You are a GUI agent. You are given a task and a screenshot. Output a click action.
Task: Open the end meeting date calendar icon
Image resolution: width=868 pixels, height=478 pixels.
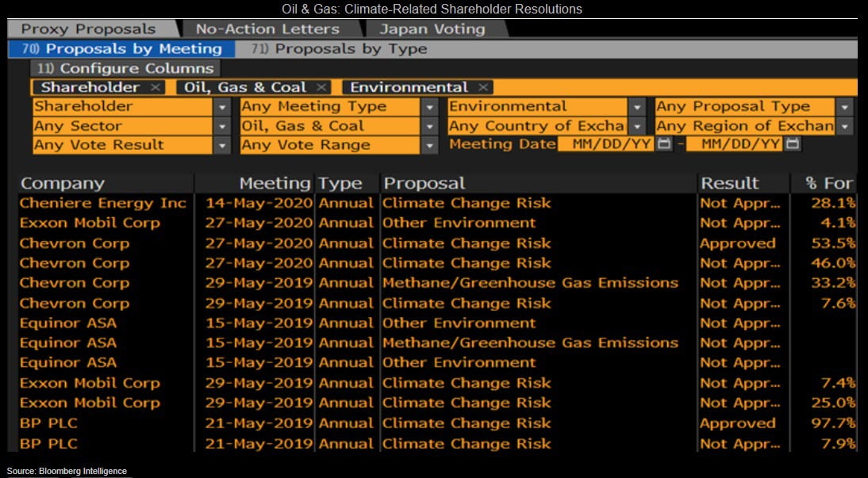coord(793,144)
